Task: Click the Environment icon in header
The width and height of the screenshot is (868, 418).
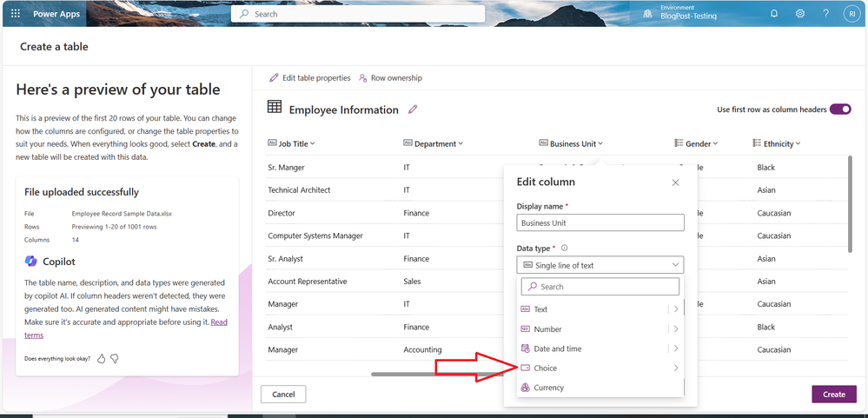Action: click(646, 14)
